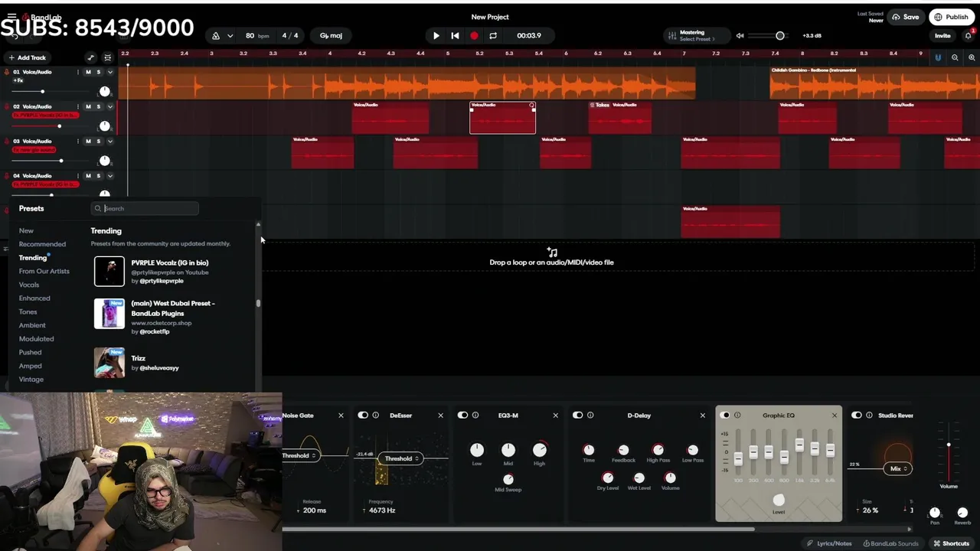Open the info icon on the D-Delay effect
The height and width of the screenshot is (551, 980).
(590, 415)
